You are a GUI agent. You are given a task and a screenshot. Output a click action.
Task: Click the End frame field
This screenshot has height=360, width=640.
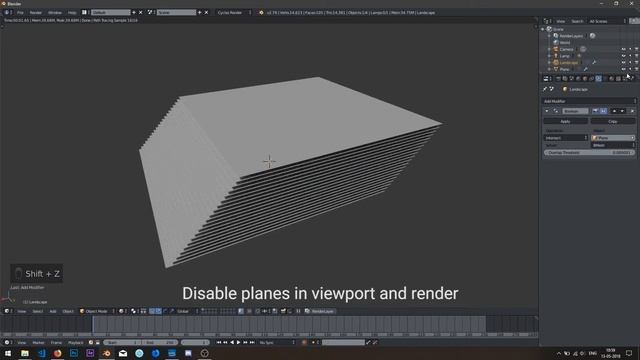click(159, 342)
